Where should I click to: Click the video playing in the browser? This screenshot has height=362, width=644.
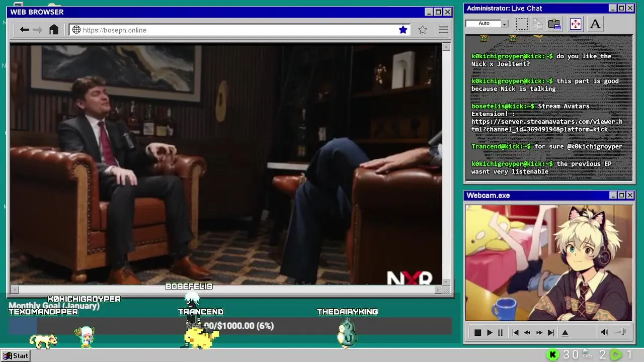(x=226, y=164)
